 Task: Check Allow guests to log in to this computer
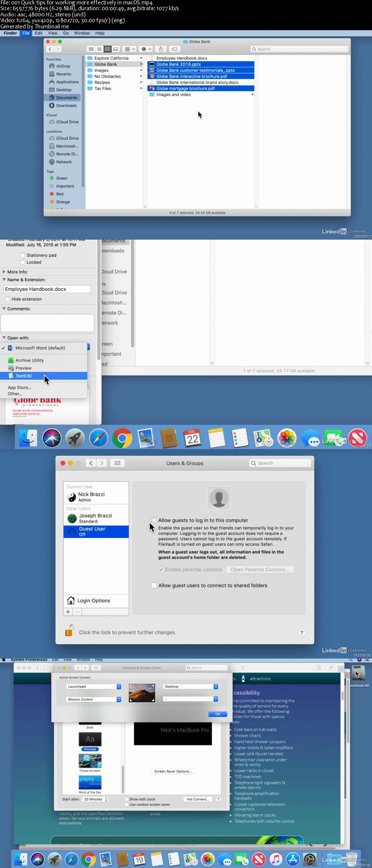[x=154, y=520]
